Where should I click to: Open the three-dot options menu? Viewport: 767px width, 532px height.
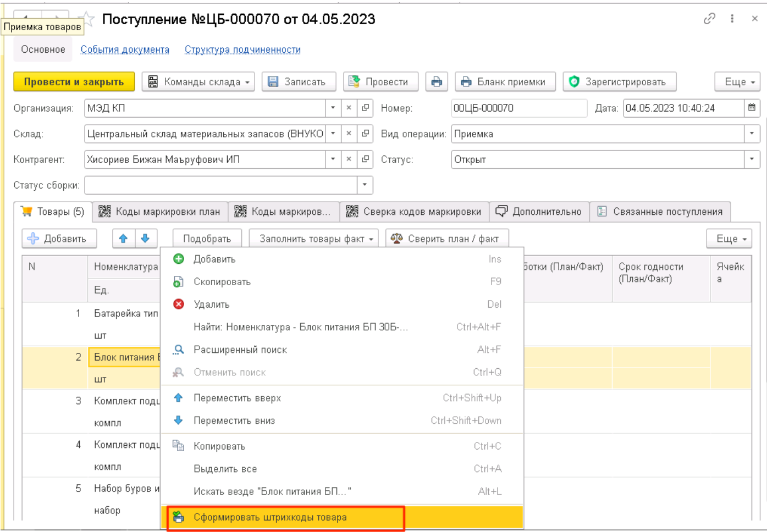point(732,19)
